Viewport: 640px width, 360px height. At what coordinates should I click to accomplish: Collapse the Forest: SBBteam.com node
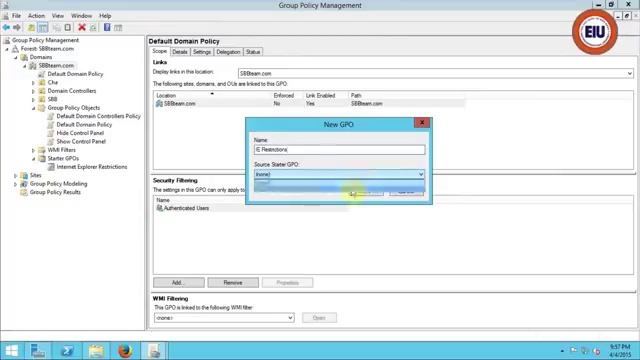pos(7,49)
